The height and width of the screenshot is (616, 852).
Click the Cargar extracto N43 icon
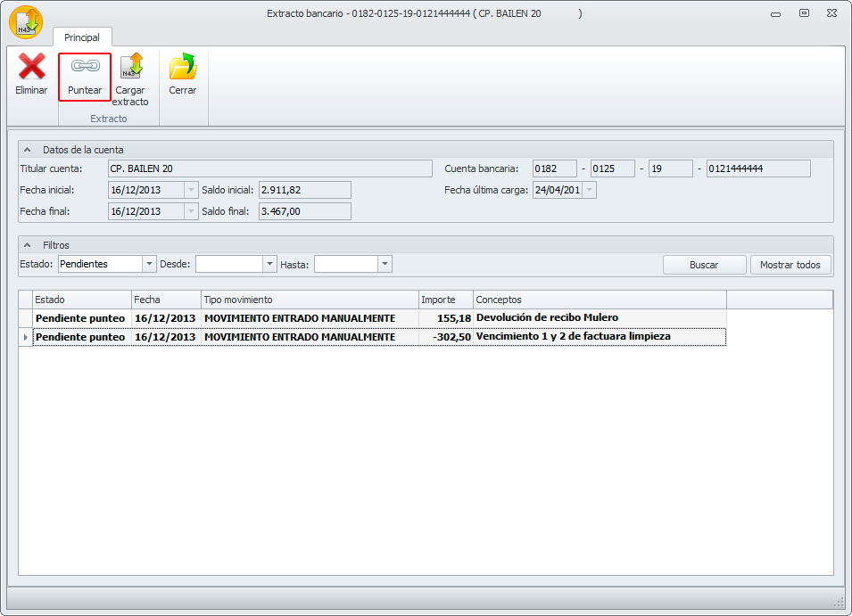131,66
